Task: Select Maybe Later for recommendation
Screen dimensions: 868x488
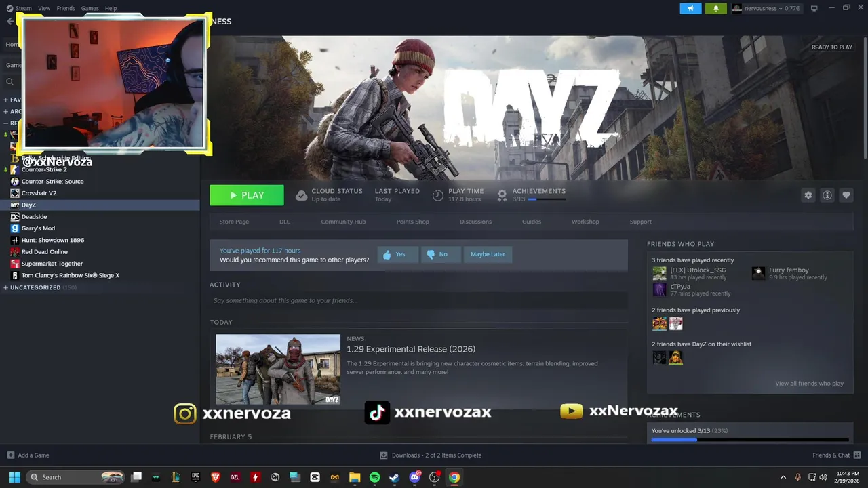Action: [x=488, y=255]
